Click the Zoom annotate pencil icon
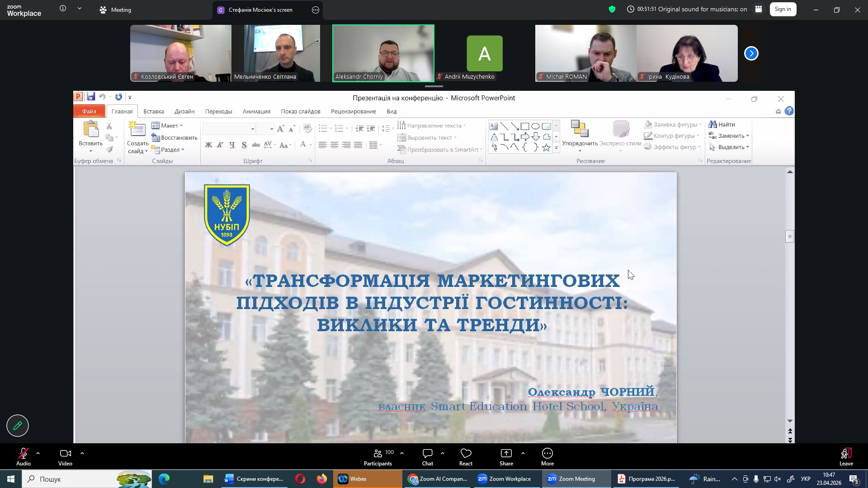 tap(18, 426)
